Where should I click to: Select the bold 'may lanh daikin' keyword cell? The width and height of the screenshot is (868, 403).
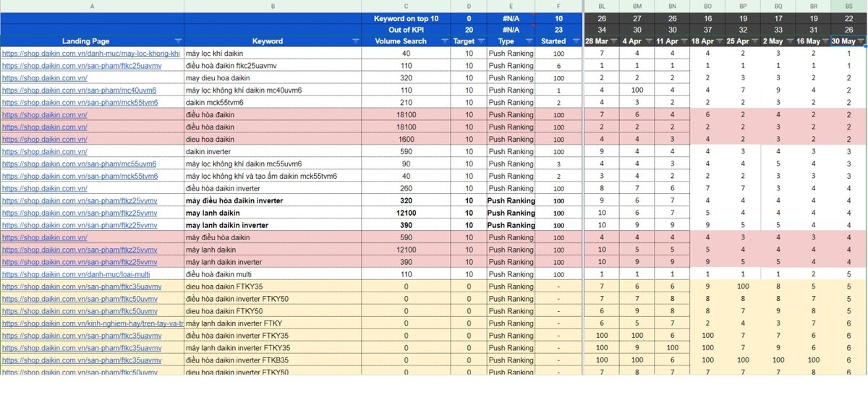click(273, 213)
